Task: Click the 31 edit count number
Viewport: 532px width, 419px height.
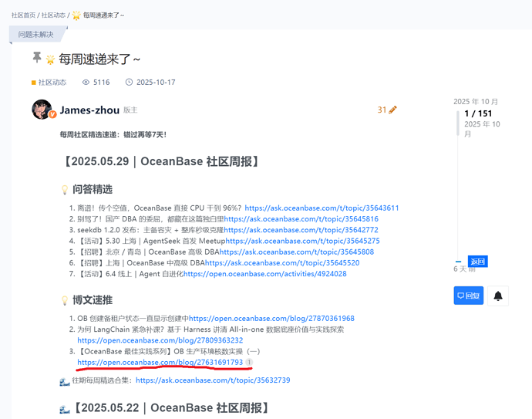Action: (382, 110)
